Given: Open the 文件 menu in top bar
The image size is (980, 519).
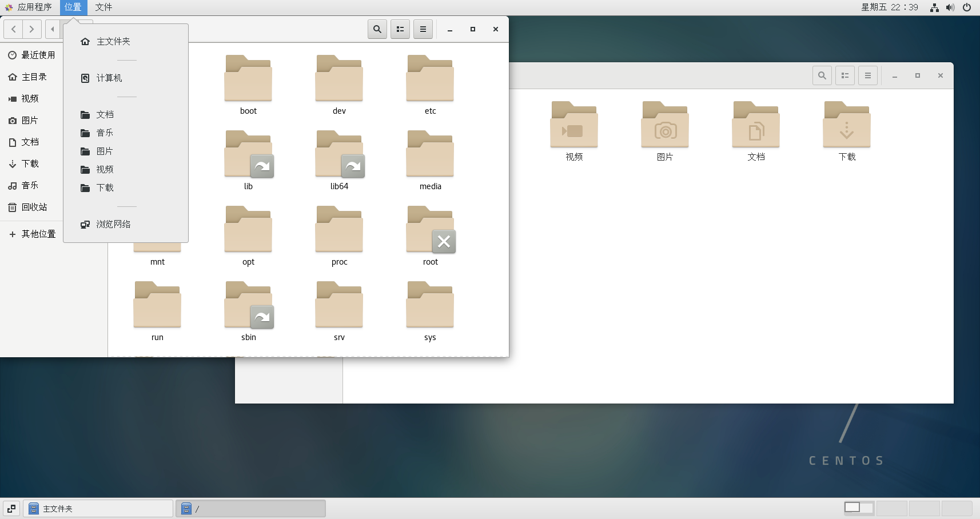Looking at the screenshot, I should (103, 7).
